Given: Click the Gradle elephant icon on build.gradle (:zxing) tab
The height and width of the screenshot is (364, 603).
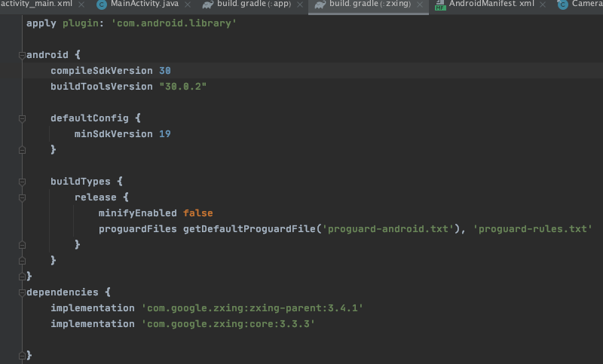Looking at the screenshot, I should tap(320, 5).
